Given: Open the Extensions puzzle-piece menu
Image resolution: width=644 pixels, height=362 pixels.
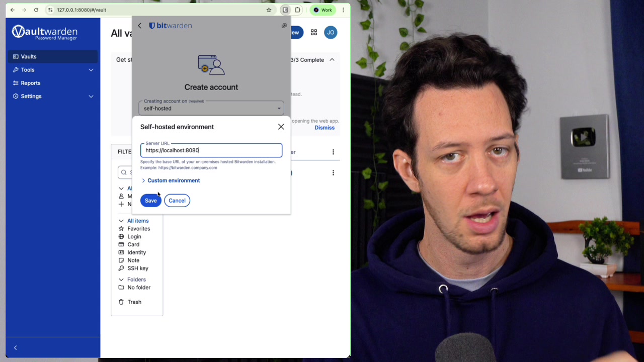Looking at the screenshot, I should pyautogui.click(x=297, y=10).
